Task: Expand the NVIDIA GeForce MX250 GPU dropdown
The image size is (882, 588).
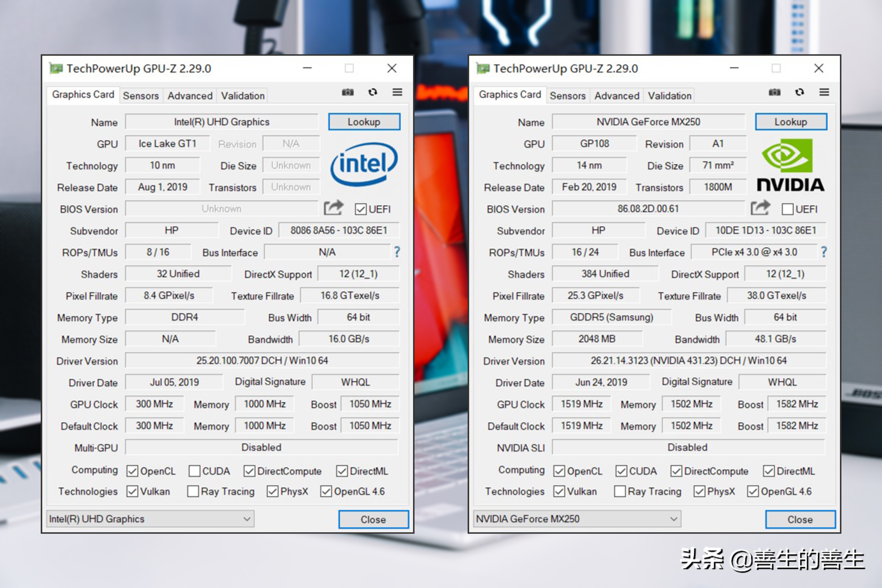Action: coord(674,519)
